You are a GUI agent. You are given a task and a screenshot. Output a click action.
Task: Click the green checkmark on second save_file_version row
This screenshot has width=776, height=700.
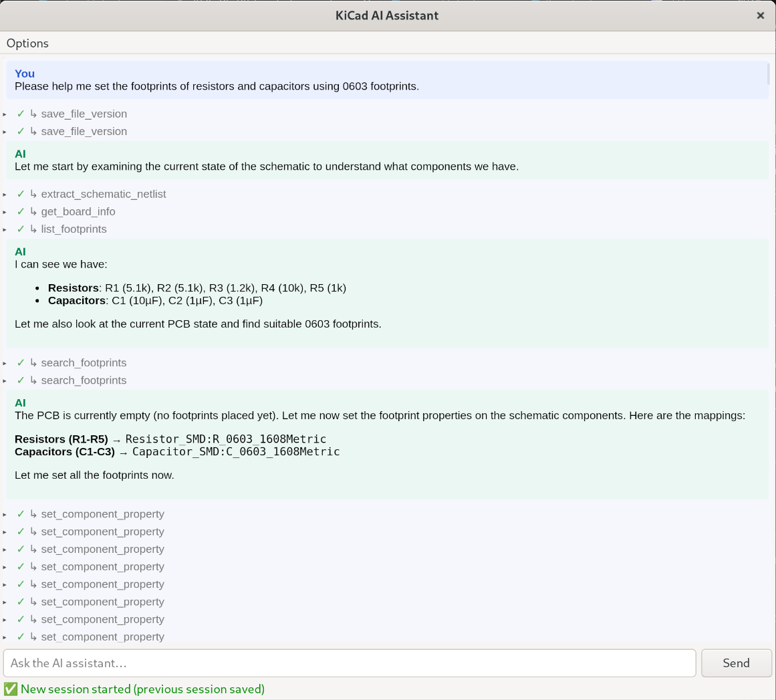point(21,131)
